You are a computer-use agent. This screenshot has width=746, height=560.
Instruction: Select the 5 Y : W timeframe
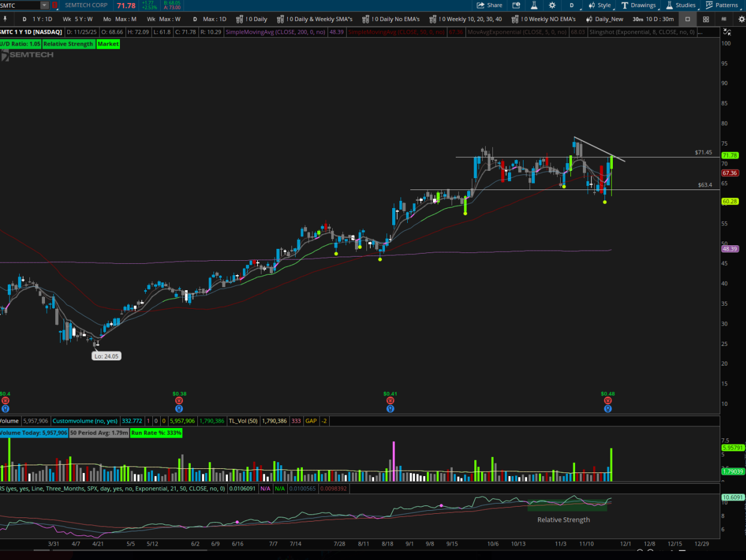click(x=78, y=19)
